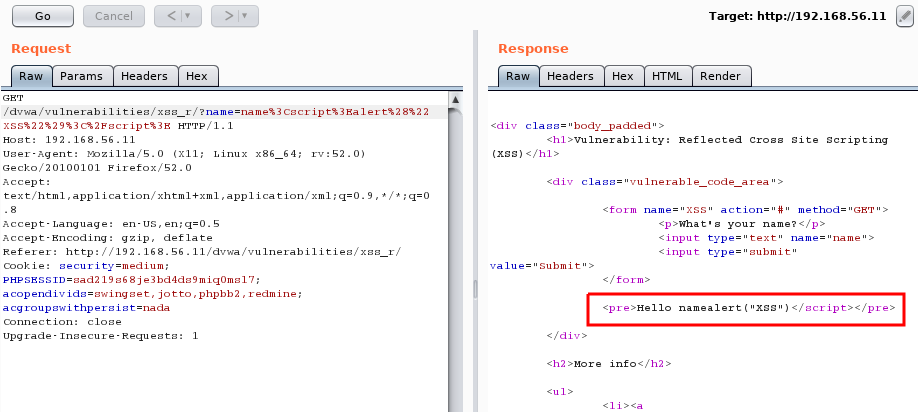This screenshot has width=918, height=412.
Task: Click the acopendivids cookie line
Action: (153, 294)
